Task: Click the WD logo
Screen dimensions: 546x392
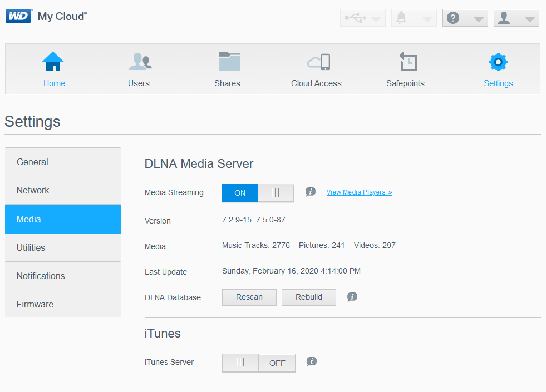Action: click(18, 16)
